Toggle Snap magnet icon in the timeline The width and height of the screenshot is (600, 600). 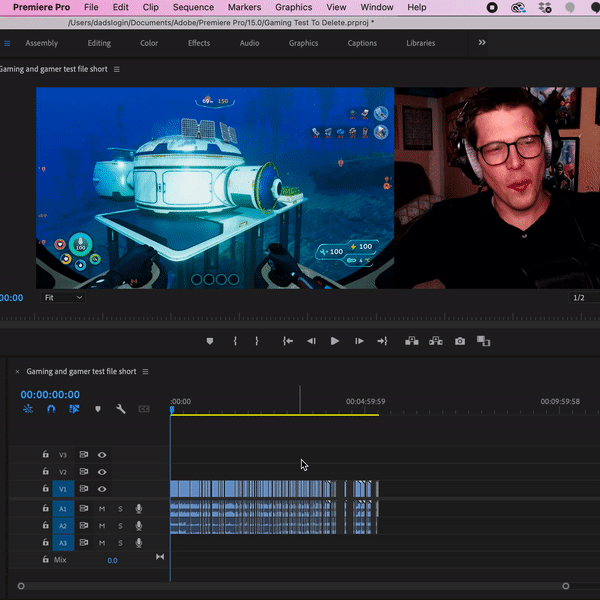51,409
